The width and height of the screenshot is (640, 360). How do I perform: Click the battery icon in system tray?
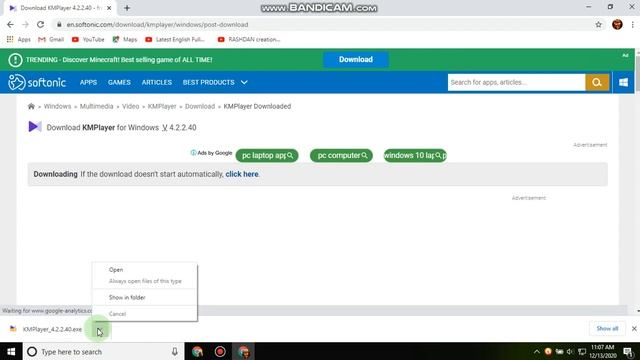click(559, 351)
